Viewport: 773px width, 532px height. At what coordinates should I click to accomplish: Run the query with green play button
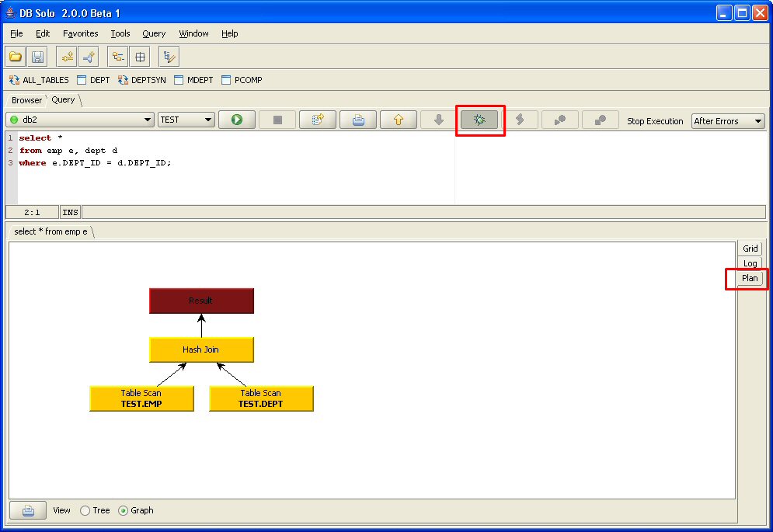(237, 120)
